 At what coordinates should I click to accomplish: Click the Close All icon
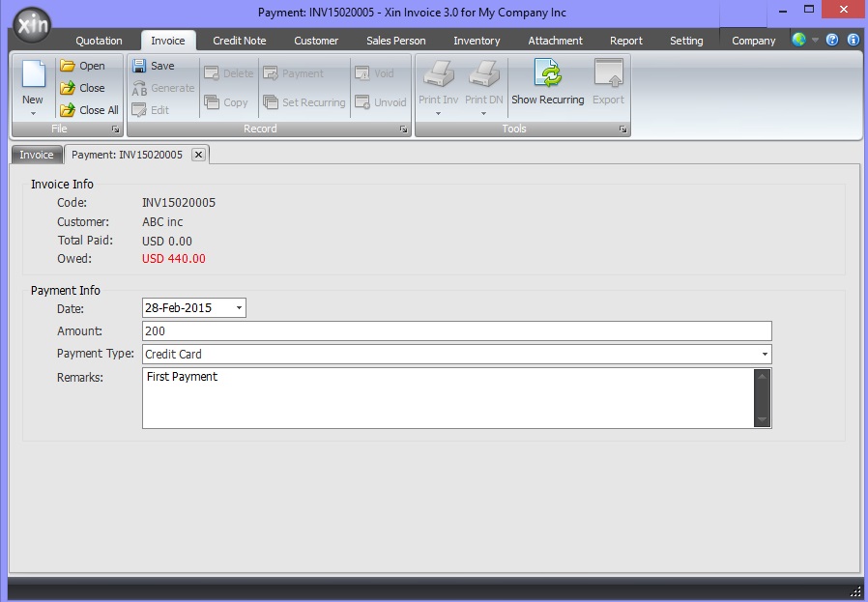pyautogui.click(x=68, y=110)
